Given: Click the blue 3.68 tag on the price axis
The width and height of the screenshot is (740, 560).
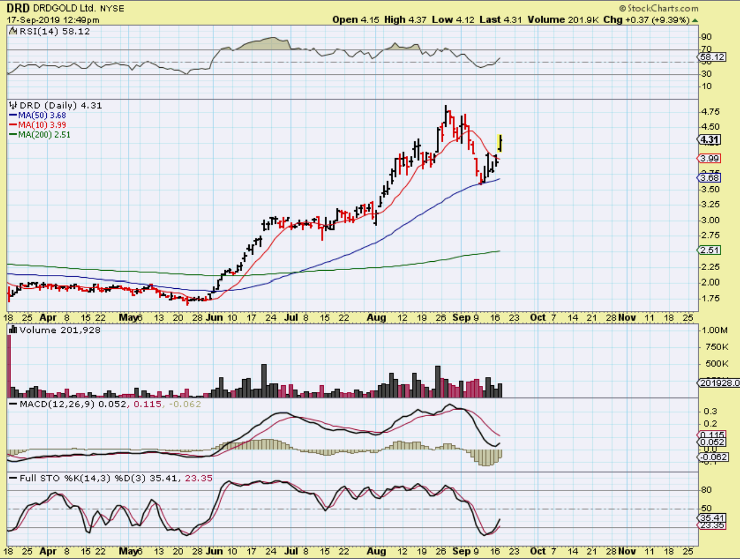Looking at the screenshot, I should [710, 178].
